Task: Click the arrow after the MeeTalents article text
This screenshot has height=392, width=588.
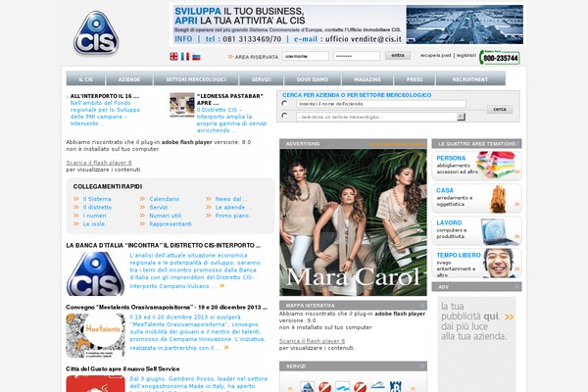Action: (226, 347)
